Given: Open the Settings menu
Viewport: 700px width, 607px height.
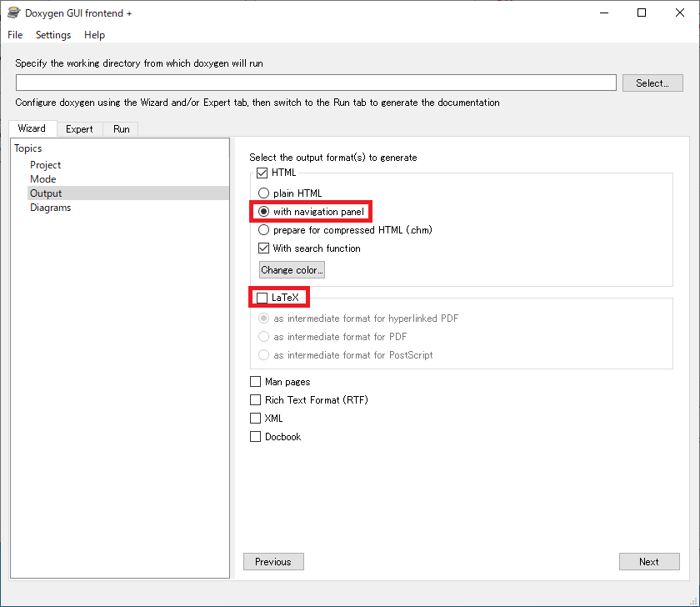Looking at the screenshot, I should coord(53,35).
